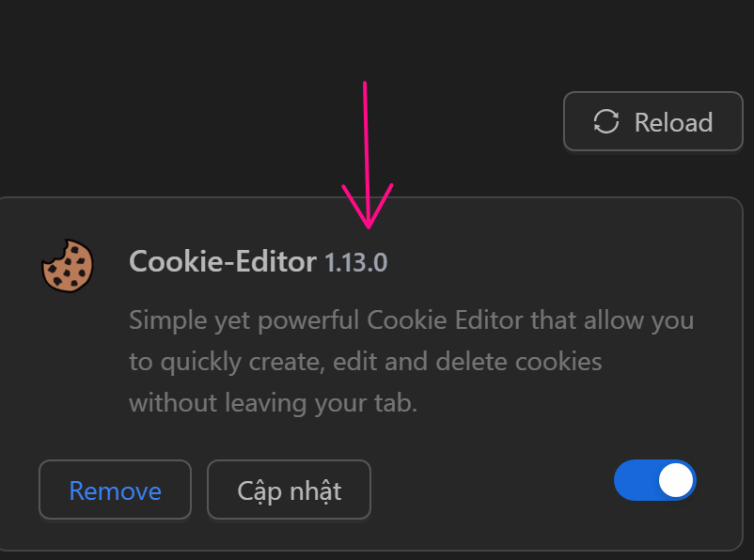Click the white knob of the toggle
Screen dimensions: 754x560
point(676,480)
